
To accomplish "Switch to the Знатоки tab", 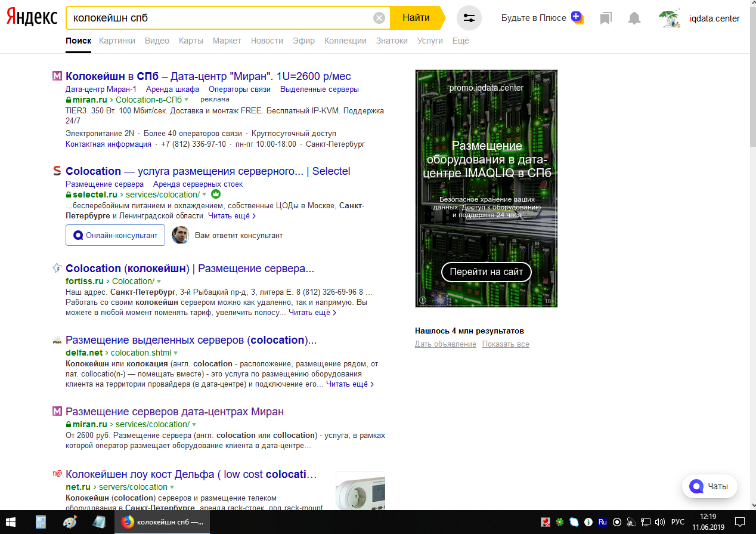I will coord(392,41).
